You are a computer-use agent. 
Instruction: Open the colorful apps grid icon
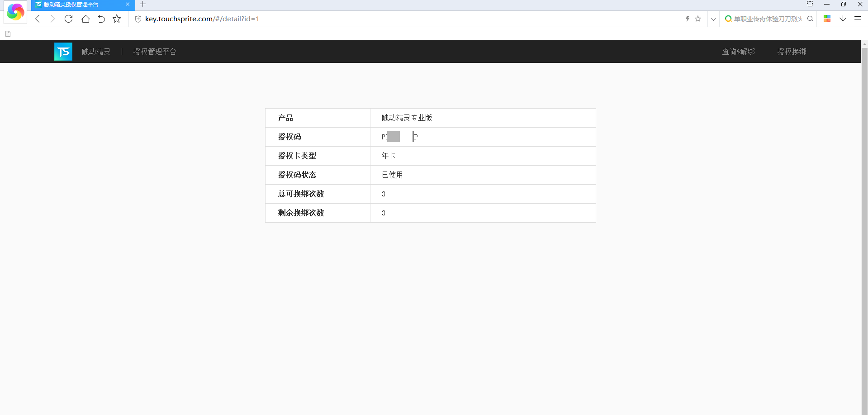(827, 19)
